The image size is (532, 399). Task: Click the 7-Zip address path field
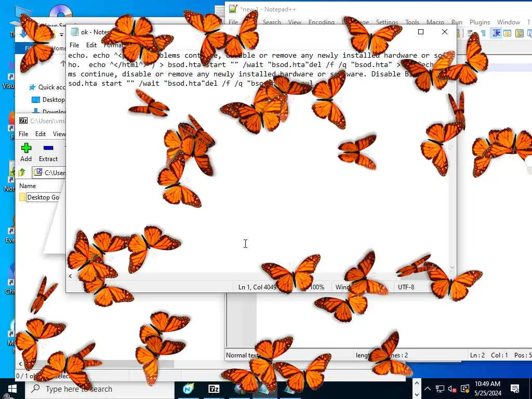(x=49, y=172)
